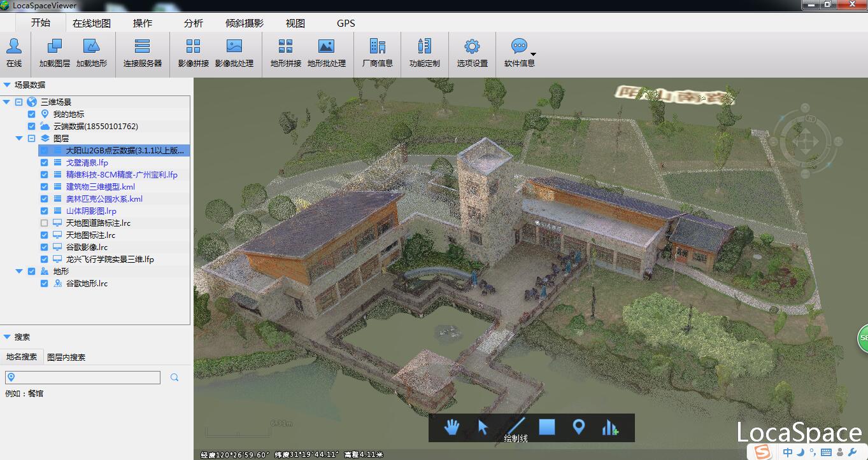868x460 pixels.
Task: Toggle 谷歌影像.lrc layer checkbox
Action: click(x=44, y=247)
